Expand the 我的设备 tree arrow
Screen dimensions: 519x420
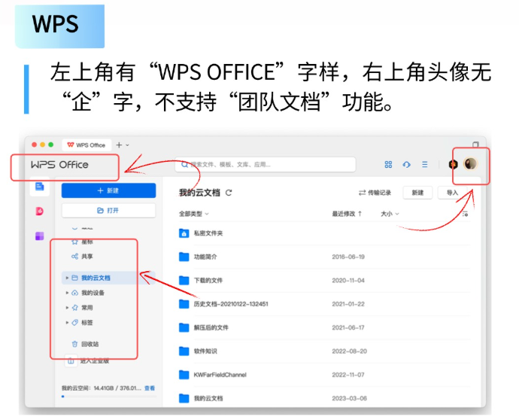(67, 293)
